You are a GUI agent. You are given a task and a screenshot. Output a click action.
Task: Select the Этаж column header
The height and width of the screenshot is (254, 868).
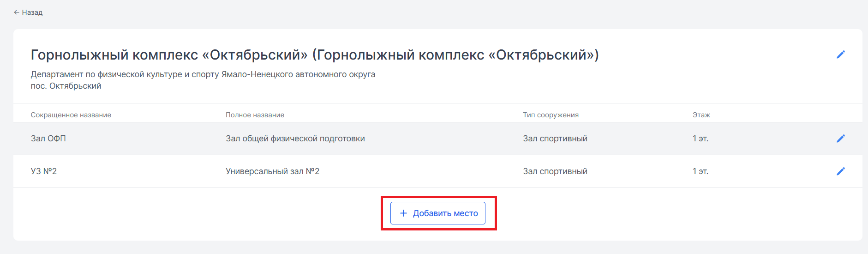pyautogui.click(x=701, y=115)
